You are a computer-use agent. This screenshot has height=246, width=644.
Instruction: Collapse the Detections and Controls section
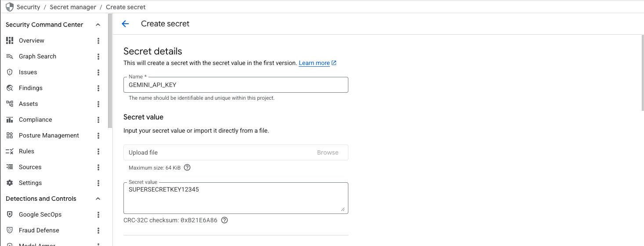[x=98, y=199]
